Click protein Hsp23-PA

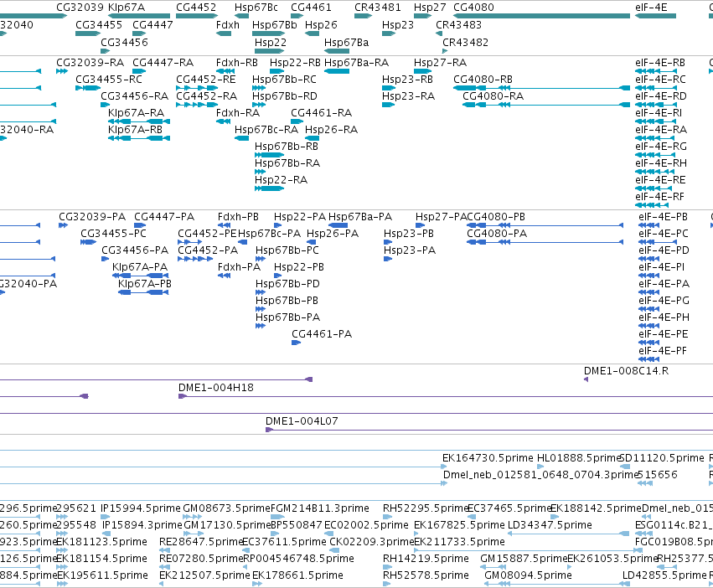tap(409, 250)
